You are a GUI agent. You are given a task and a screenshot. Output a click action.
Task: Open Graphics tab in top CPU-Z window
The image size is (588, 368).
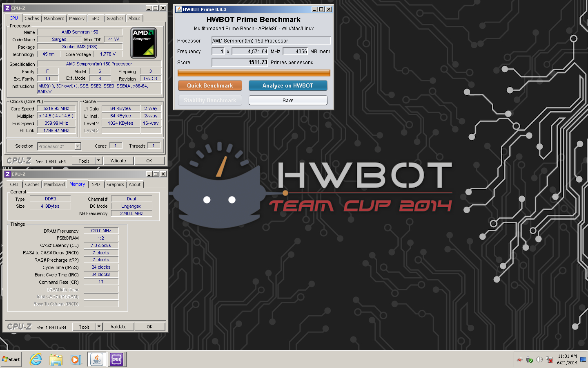(x=115, y=18)
